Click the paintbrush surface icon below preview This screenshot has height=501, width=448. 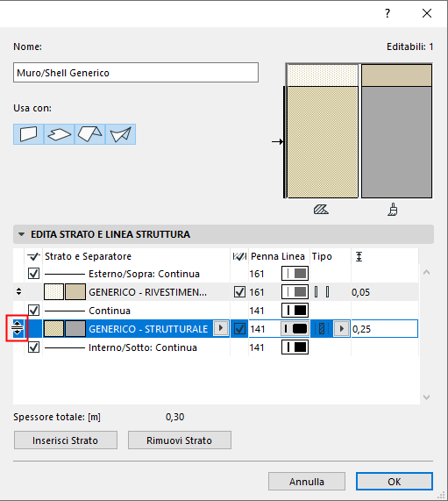pos(393,210)
